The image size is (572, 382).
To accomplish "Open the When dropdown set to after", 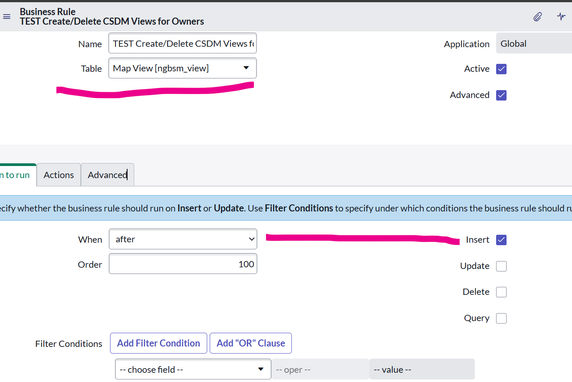I will pyautogui.click(x=183, y=239).
